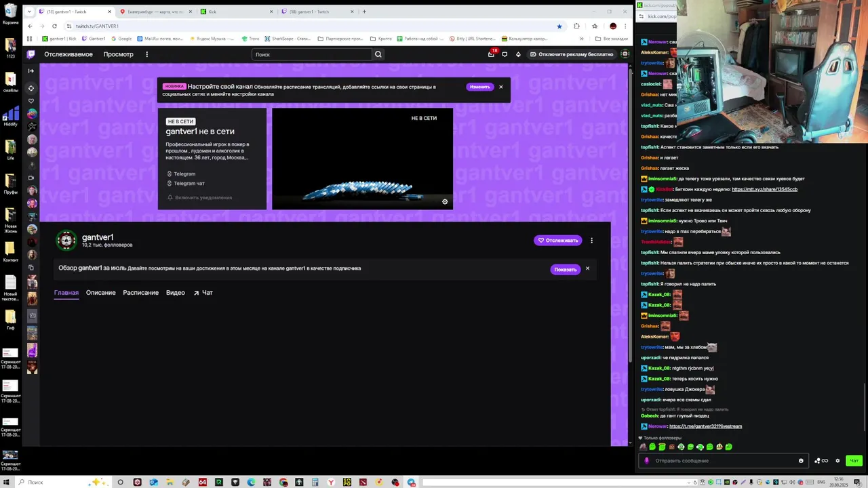
Task: Open the SharkScope bookmark
Action: click(x=288, y=39)
